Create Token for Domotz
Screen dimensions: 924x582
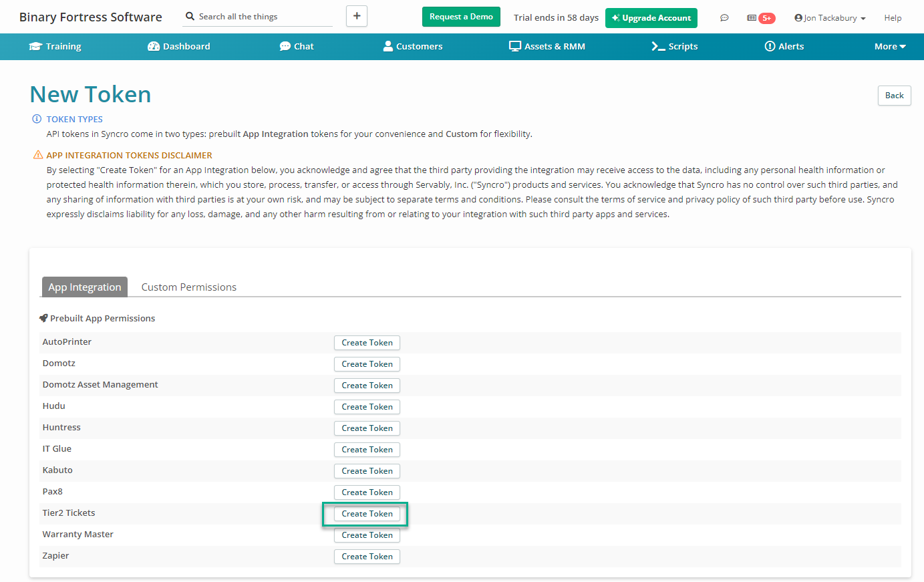[367, 364]
